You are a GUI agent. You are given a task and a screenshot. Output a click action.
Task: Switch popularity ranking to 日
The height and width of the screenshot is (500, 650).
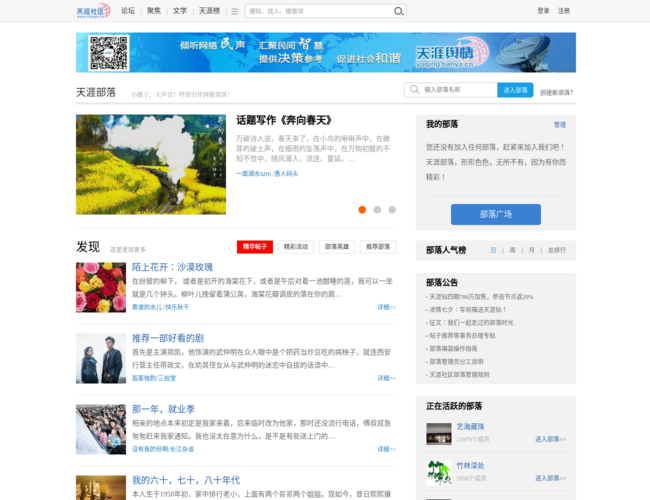(493, 250)
